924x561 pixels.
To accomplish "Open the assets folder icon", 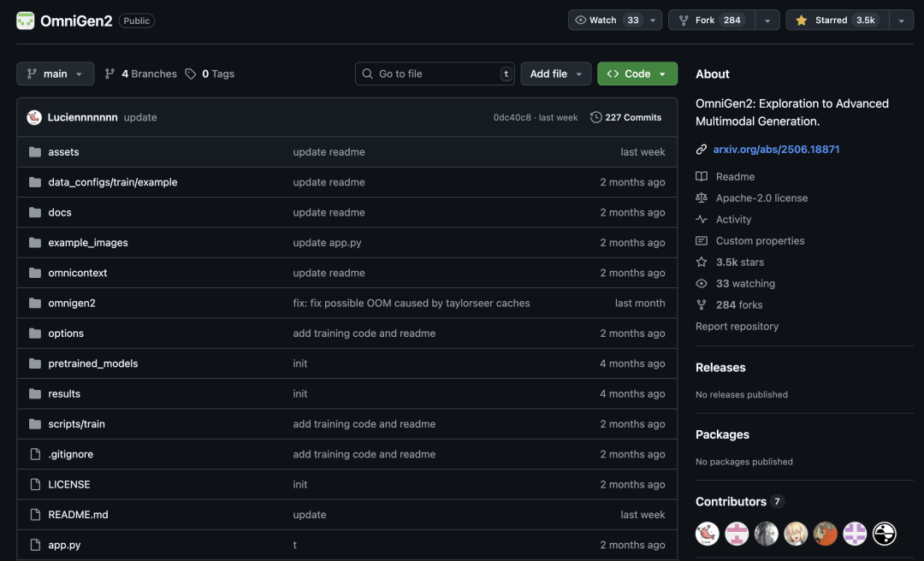I will pos(35,152).
